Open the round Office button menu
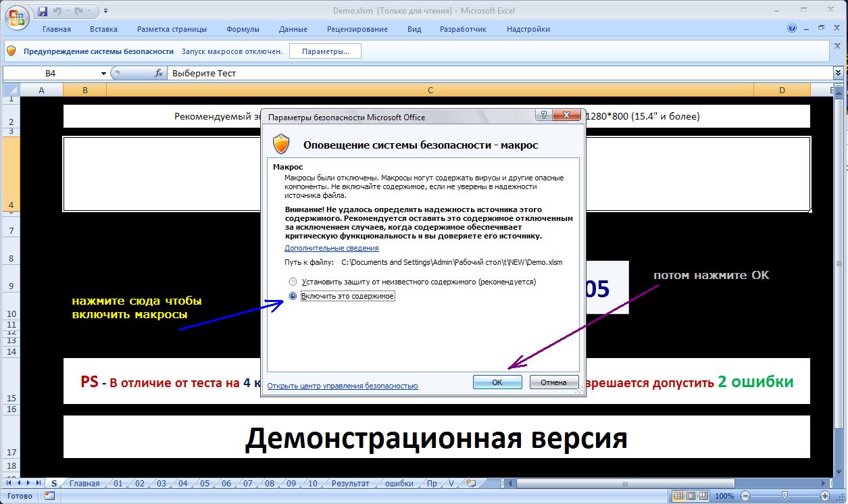848x504 pixels. (16, 16)
